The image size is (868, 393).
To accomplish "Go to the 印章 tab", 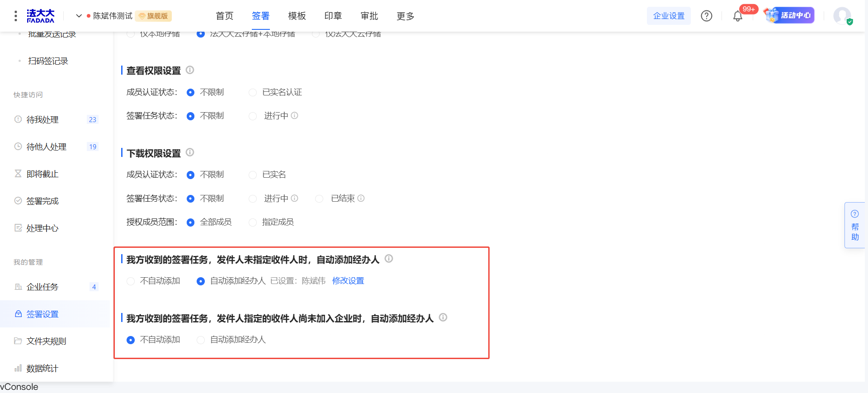I will [333, 16].
